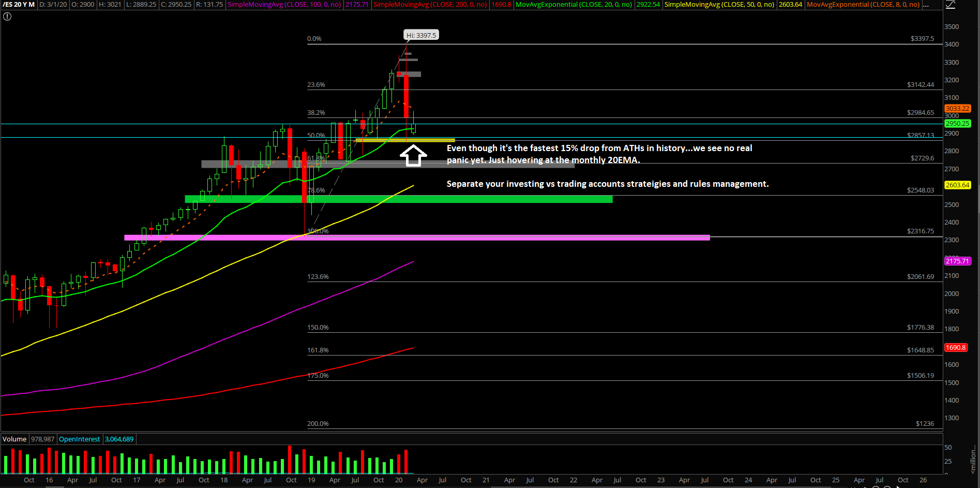Click the 175.0% Fibonacci level label

point(318,376)
